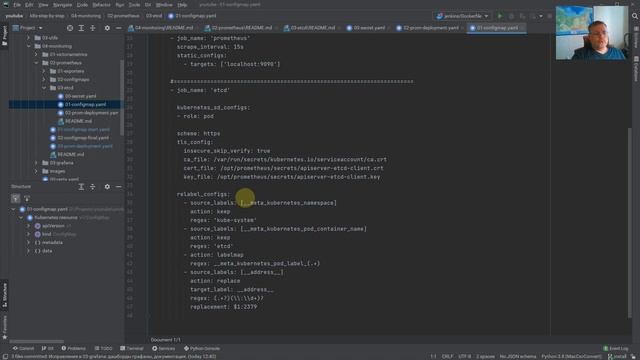Screen dimensions: 640x360
Task: Open the File menu
Action: (x=17, y=5)
